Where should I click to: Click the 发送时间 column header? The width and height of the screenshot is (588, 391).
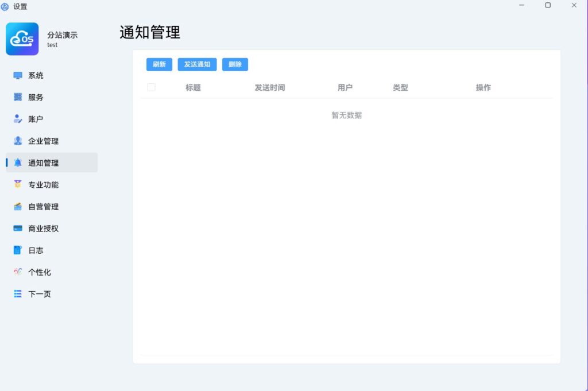[x=270, y=88]
